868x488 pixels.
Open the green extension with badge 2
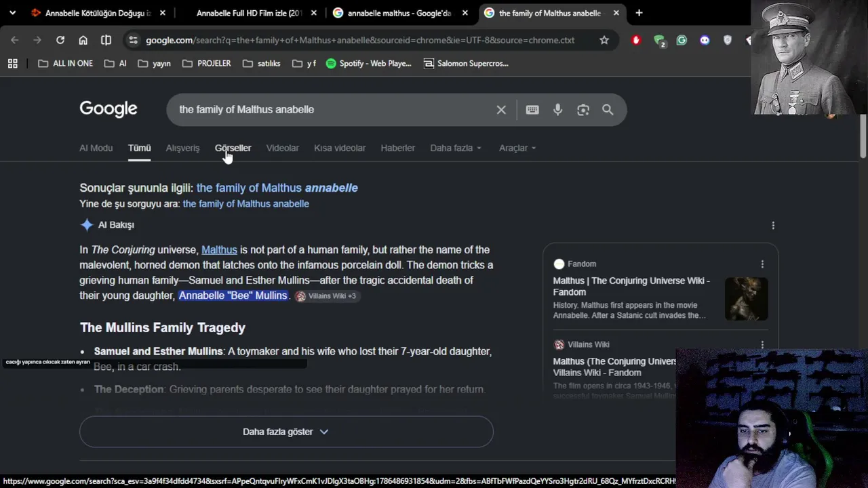(x=659, y=41)
